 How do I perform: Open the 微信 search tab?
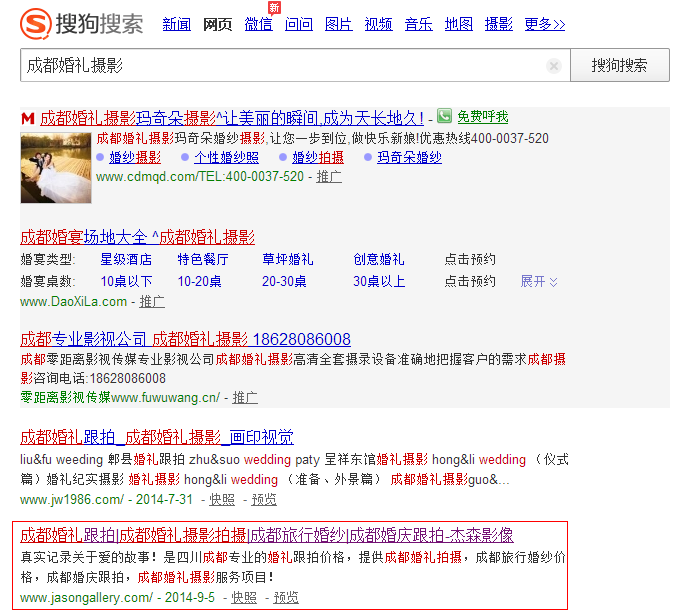coord(258,24)
